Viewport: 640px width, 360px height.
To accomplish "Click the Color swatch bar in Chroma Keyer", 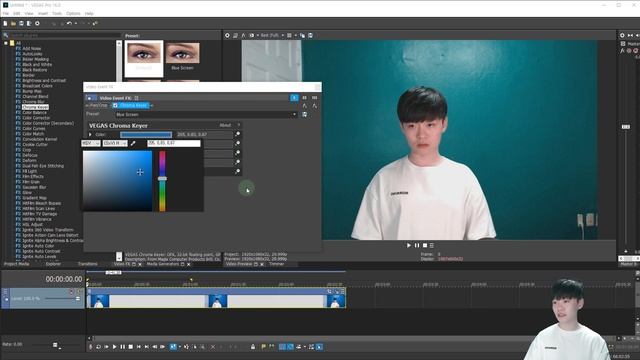I will pyautogui.click(x=146, y=134).
